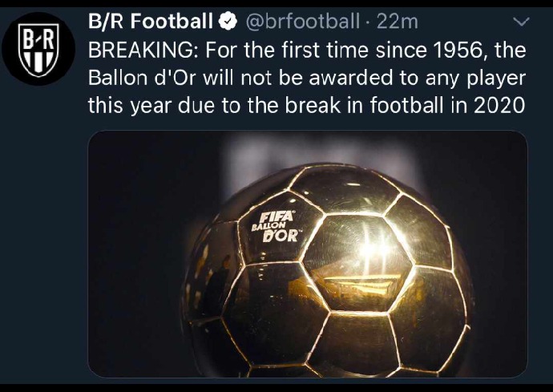Image resolution: width=553 pixels, height=392 pixels.
Task: Click the B-R shield logo inside avatar
Action: 38,50
